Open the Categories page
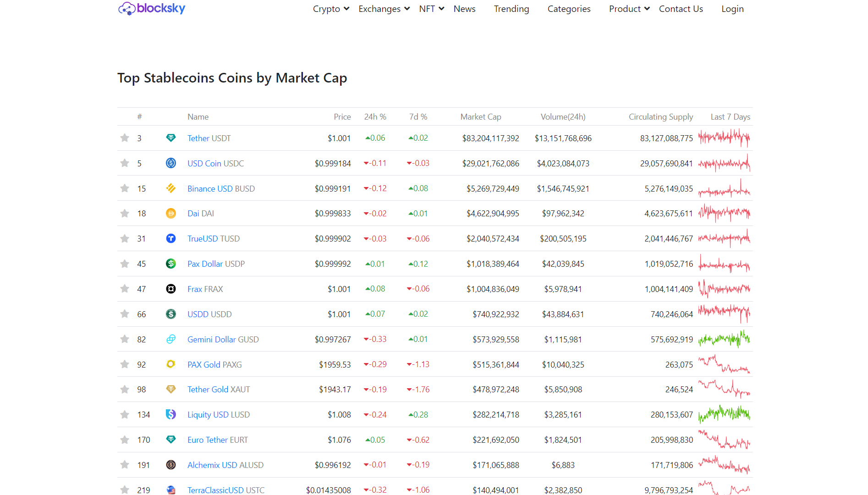Image resolution: width=868 pixels, height=495 pixels. (x=569, y=9)
